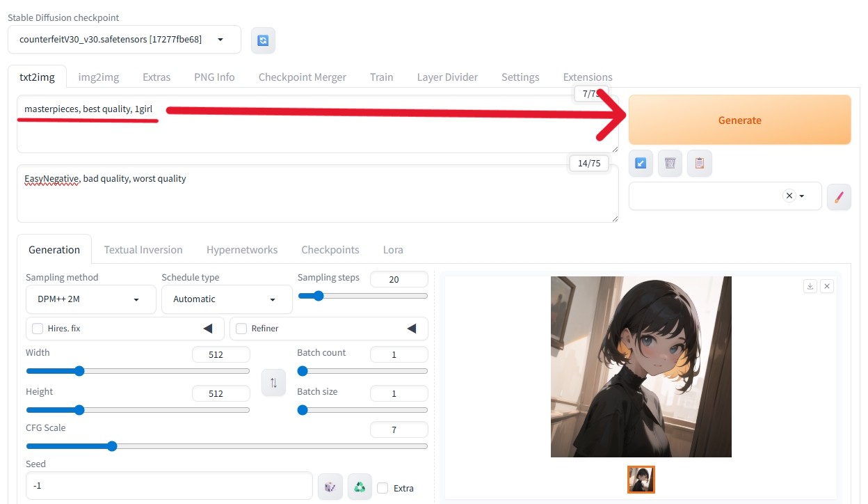Enable the Hires. fix checkbox

38,329
